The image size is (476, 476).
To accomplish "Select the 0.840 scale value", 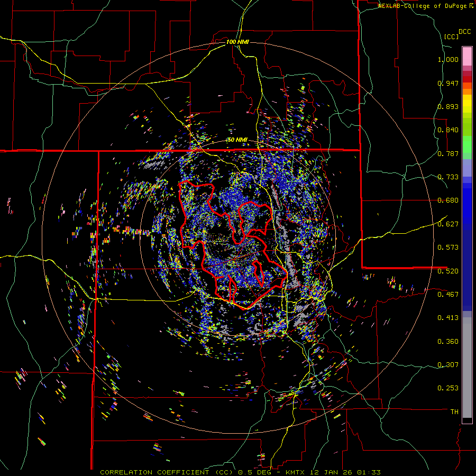I will coord(448,130).
